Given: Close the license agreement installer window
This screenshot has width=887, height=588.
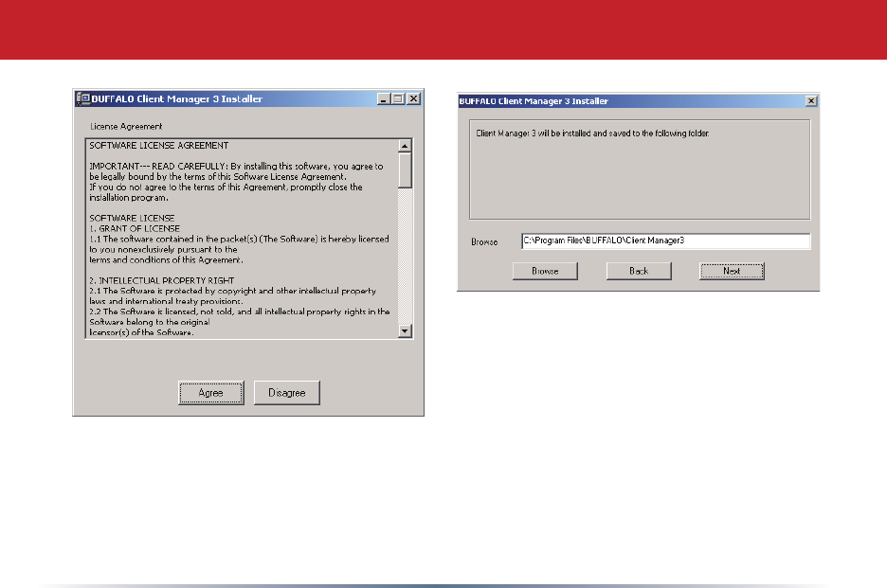Looking at the screenshot, I should pyautogui.click(x=414, y=98).
